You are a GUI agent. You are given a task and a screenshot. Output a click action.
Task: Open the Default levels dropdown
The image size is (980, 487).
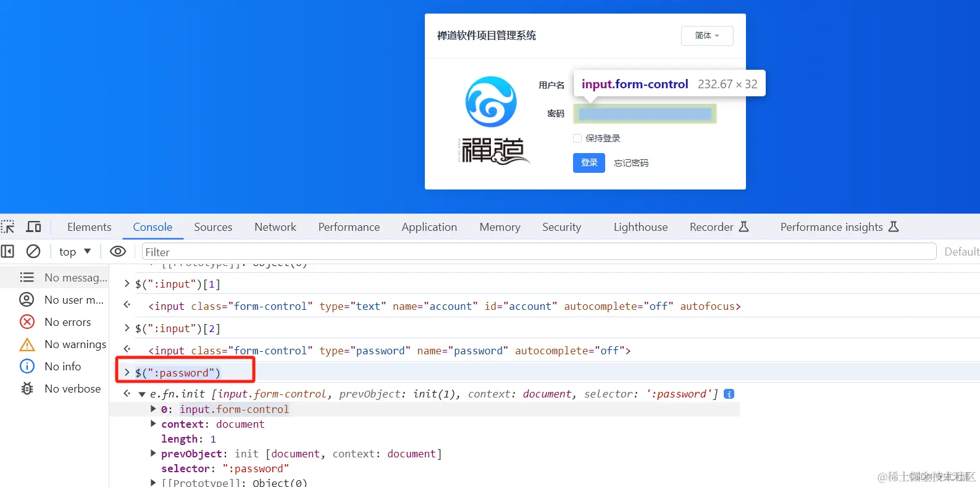tap(961, 251)
